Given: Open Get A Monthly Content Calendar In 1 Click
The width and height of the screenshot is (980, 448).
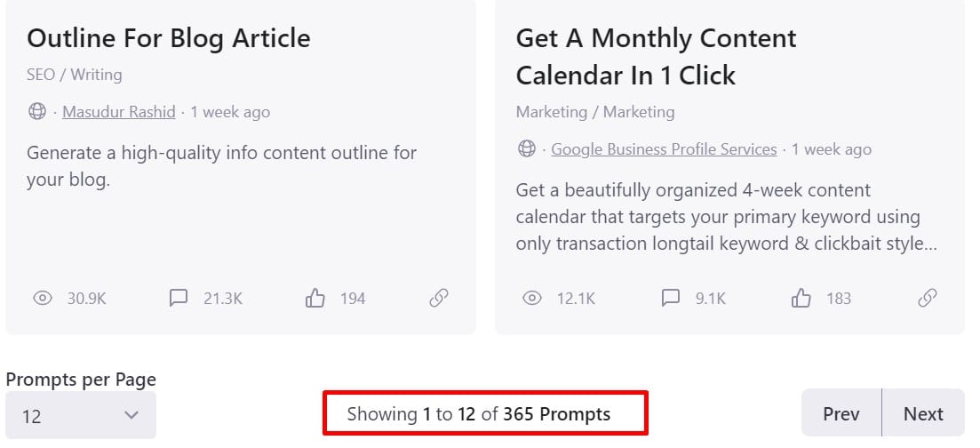Looking at the screenshot, I should pos(657,57).
